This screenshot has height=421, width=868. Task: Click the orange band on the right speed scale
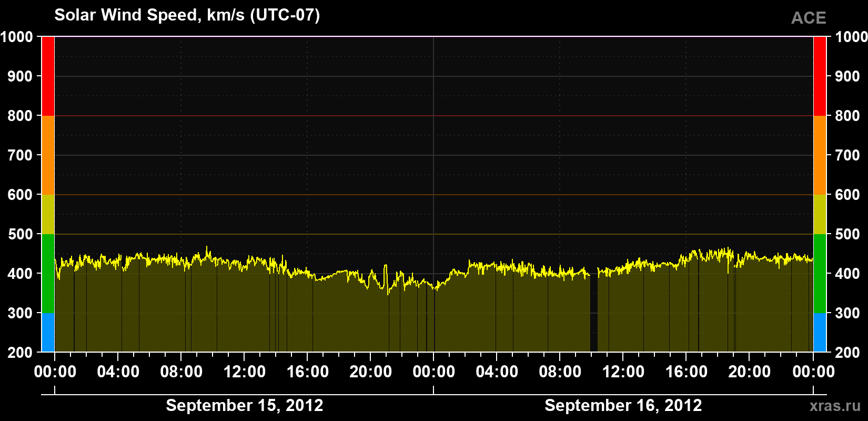point(820,155)
